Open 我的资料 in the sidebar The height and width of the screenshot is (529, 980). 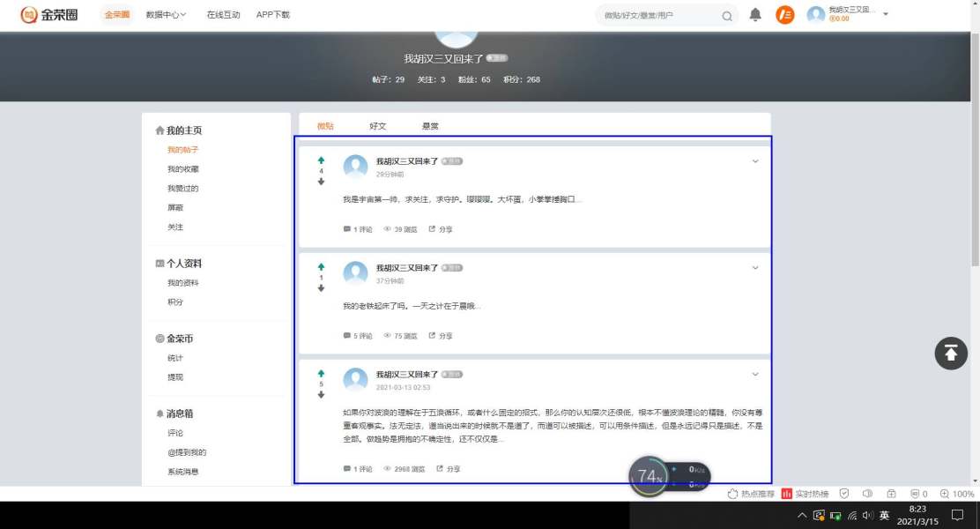click(182, 283)
